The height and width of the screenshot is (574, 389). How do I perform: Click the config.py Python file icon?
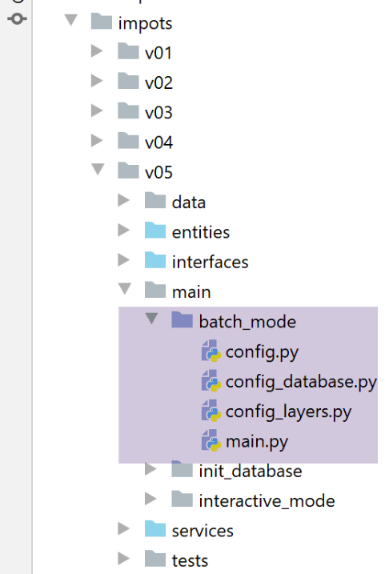211,351
